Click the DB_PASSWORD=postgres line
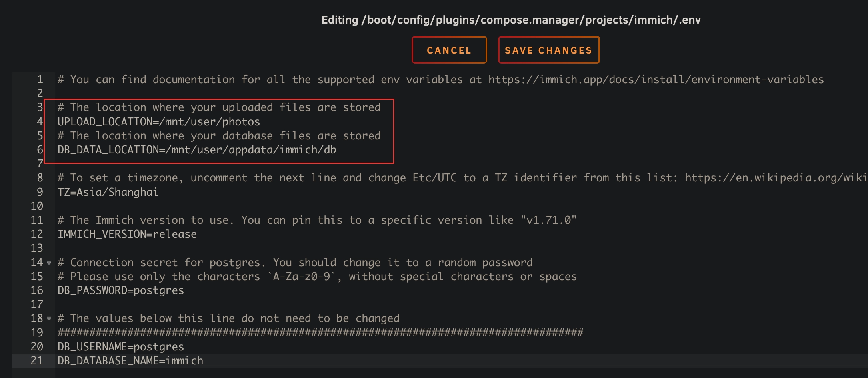 [x=120, y=290]
